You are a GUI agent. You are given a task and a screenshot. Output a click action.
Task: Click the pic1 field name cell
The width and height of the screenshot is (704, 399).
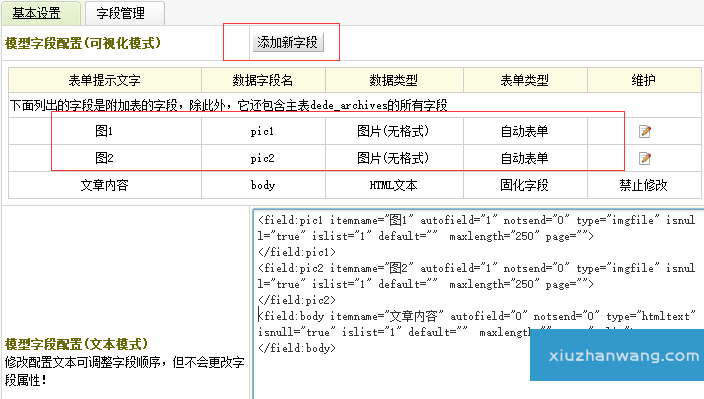tap(263, 131)
